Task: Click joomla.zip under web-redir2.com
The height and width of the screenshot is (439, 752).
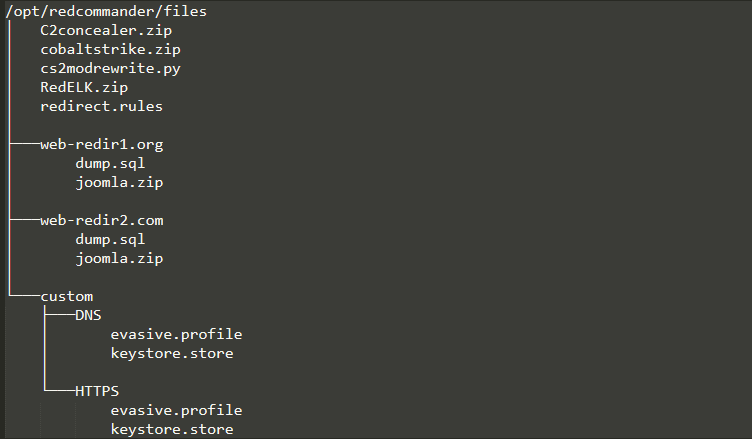Action: pos(119,258)
